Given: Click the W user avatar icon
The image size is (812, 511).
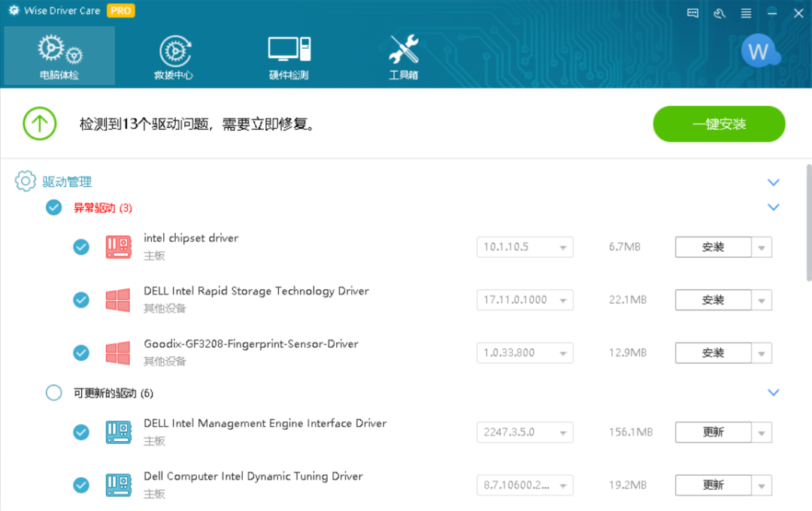Looking at the screenshot, I should pos(759,51).
